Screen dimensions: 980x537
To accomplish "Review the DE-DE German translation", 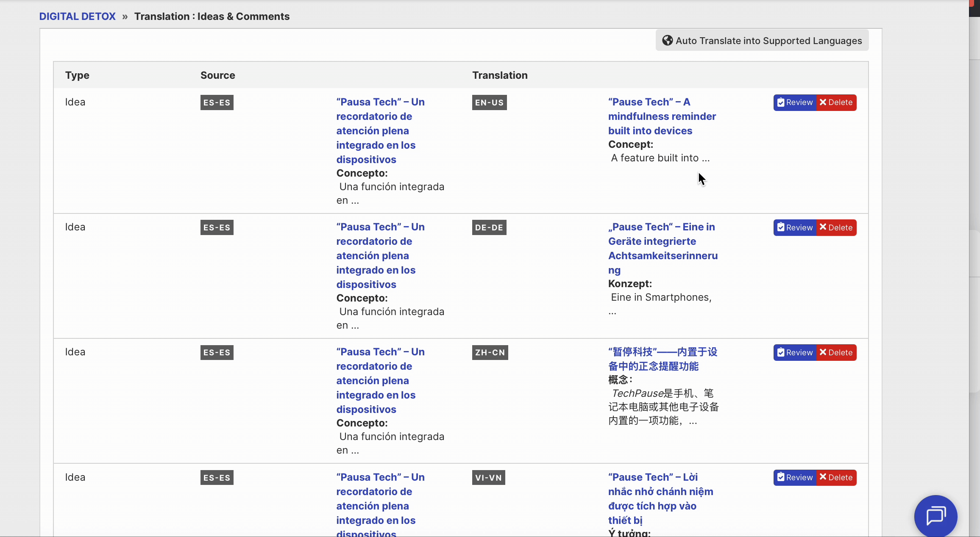I will pyautogui.click(x=795, y=227).
